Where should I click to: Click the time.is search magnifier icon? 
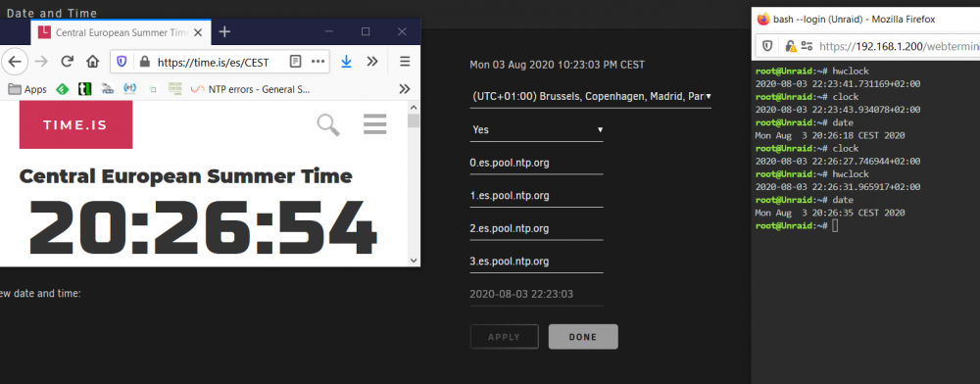(x=328, y=124)
